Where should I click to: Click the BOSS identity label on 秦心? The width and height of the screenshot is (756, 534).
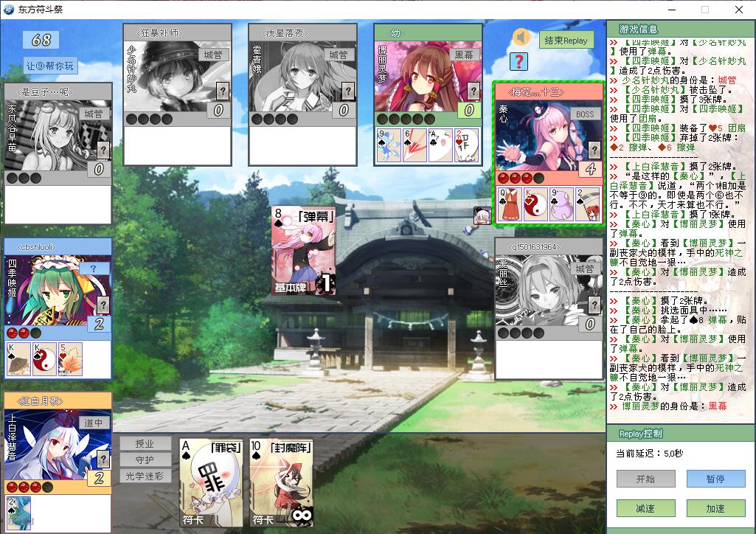[585, 114]
